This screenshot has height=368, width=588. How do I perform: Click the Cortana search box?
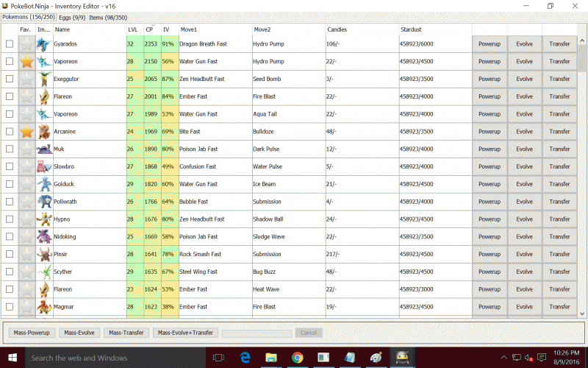115,358
